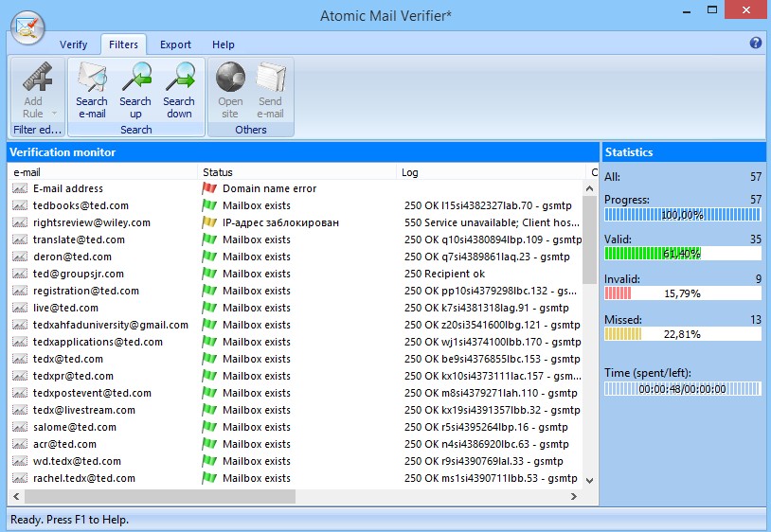This screenshot has width=771, height=532.
Task: Select the tedxahfaduniversity@gmail.com entry
Action: (x=110, y=325)
